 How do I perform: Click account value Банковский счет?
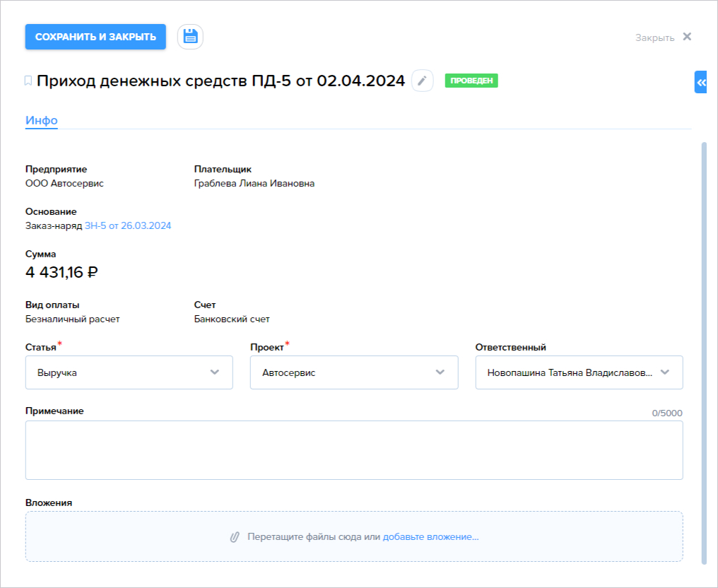point(232,319)
